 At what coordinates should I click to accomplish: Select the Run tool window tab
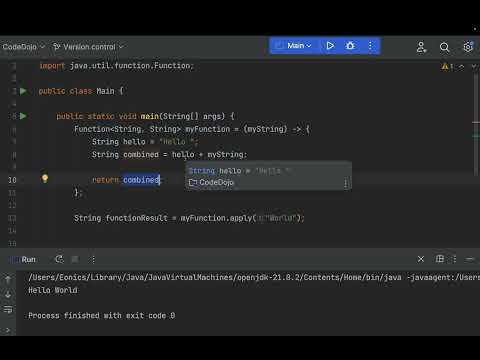pyautogui.click(x=28, y=259)
